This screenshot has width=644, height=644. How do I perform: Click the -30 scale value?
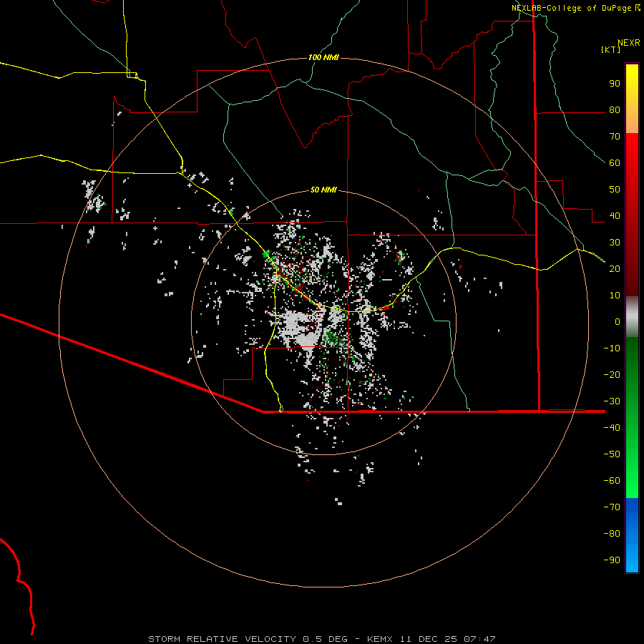coord(612,401)
